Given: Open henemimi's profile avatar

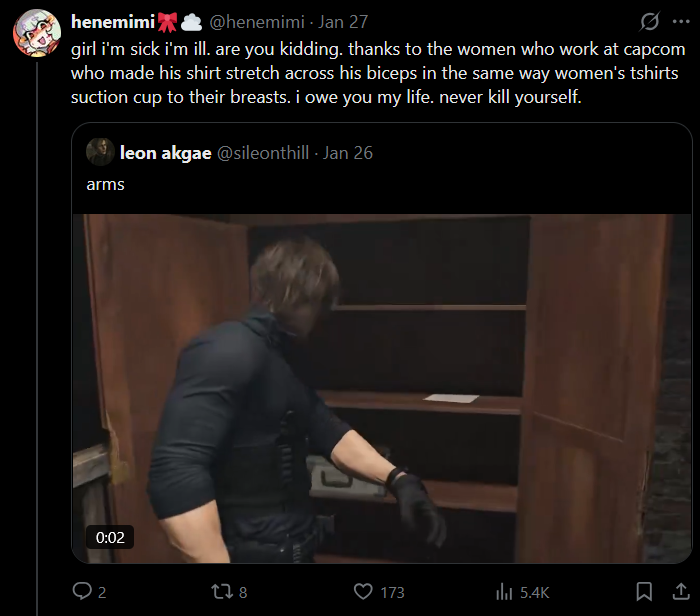Looking at the screenshot, I should pos(37,33).
